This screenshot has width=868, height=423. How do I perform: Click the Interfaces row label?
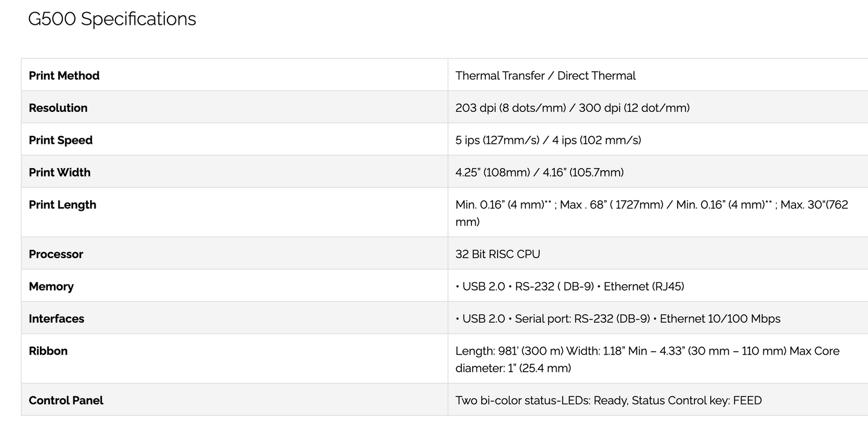(56, 318)
